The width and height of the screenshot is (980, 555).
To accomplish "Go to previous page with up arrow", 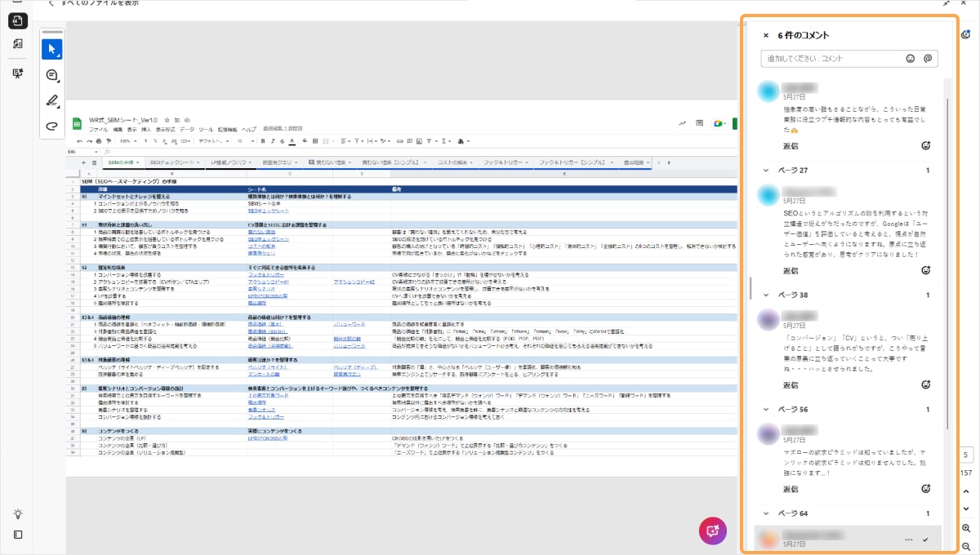I will [966, 491].
